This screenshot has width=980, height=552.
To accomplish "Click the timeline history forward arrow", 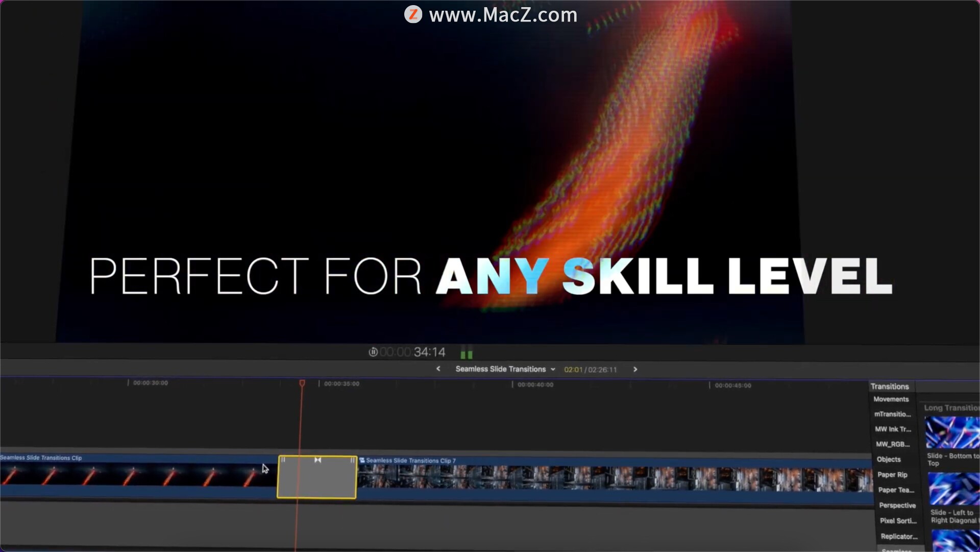I will tap(635, 369).
